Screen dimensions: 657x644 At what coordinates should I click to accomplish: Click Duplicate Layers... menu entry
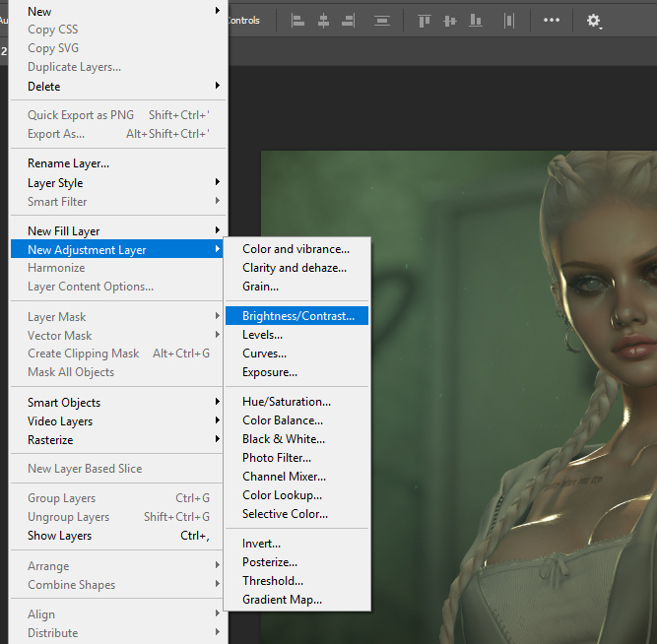(118, 67)
